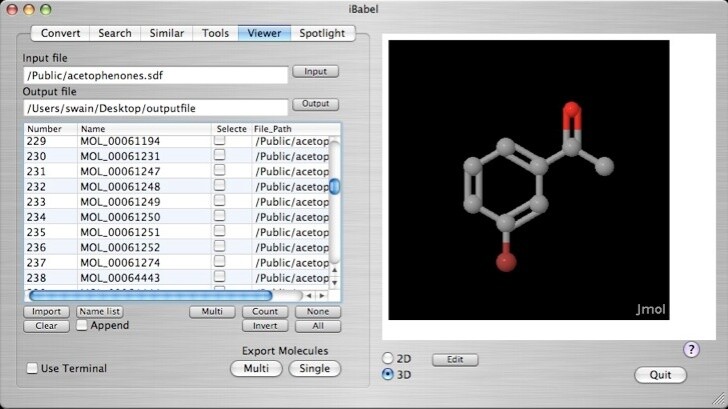Viewport: 728px width, 409px height.
Task: Tick the checkbox for MOL_00061194
Action: click(x=220, y=140)
